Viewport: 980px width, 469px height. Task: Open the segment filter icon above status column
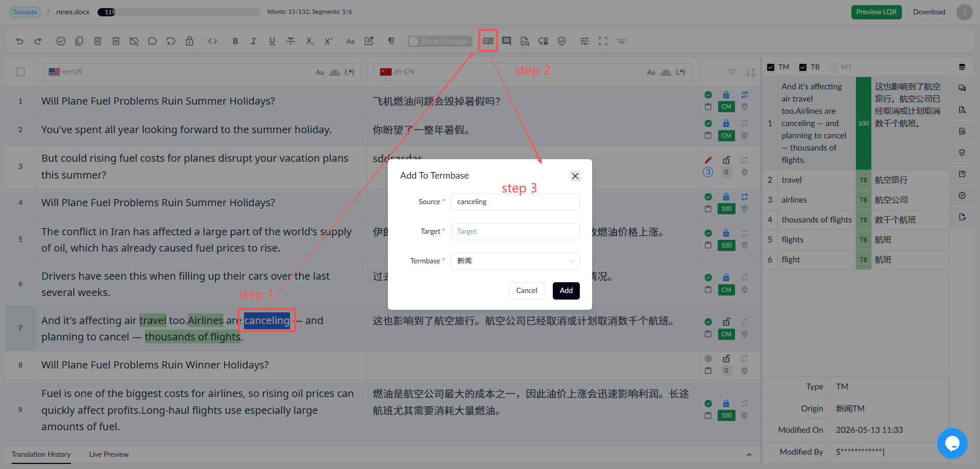[732, 72]
